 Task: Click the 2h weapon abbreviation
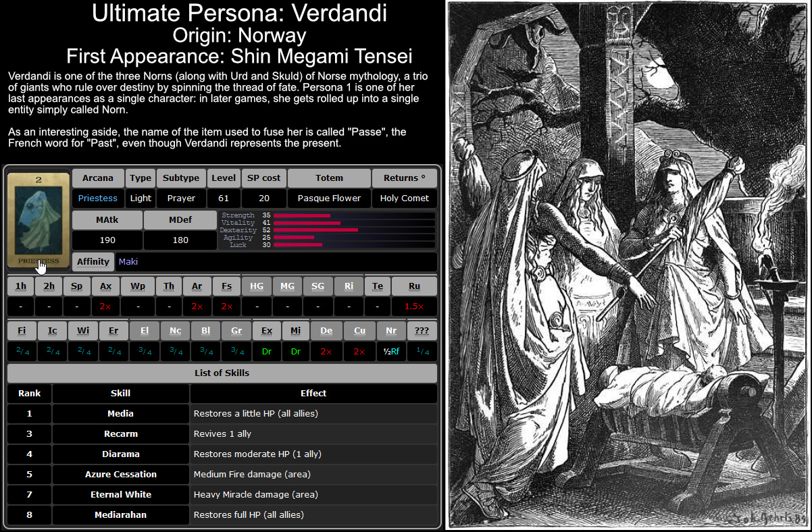coord(49,286)
